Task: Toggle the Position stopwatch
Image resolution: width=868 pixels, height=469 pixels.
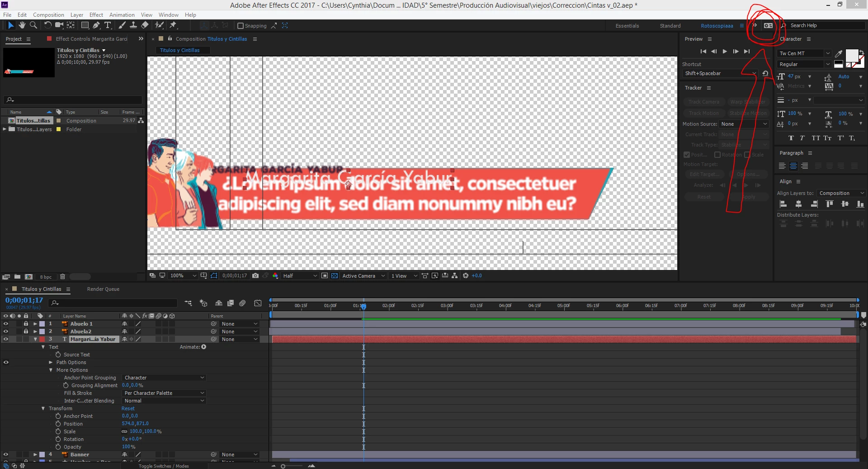Action: coord(58,424)
